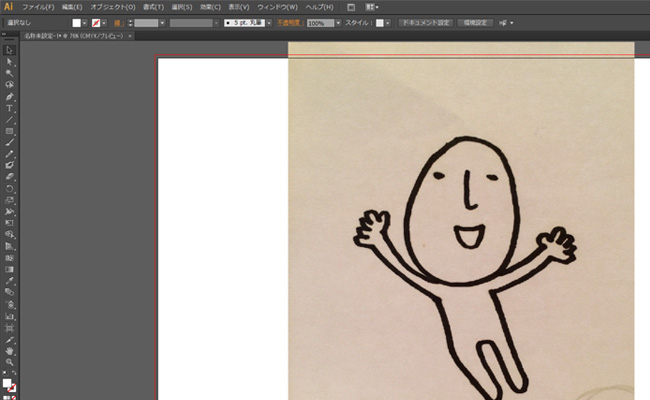Select the Hand tool
The width and height of the screenshot is (650, 400).
[9, 351]
